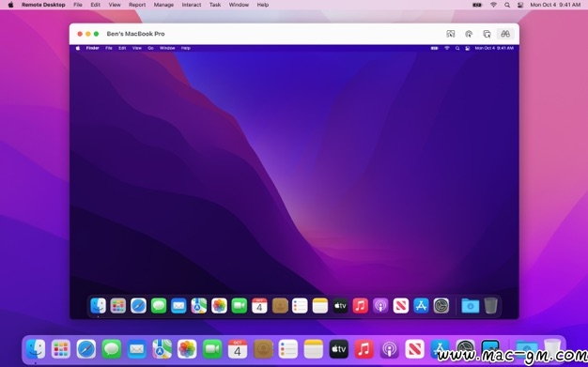Open Calendar in the remote MacBook dock
The width and height of the screenshot is (588, 367).
tap(259, 306)
